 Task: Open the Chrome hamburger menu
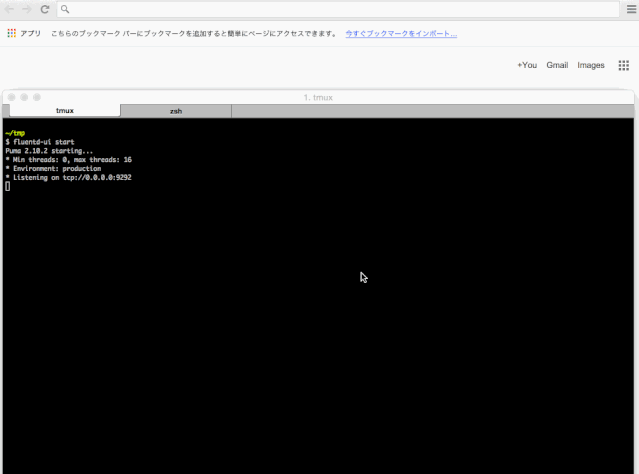point(630,9)
